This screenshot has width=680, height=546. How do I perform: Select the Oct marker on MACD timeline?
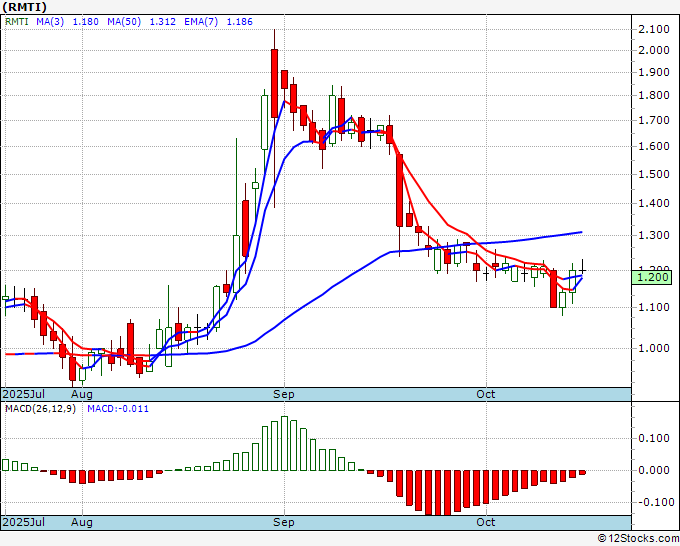486,523
